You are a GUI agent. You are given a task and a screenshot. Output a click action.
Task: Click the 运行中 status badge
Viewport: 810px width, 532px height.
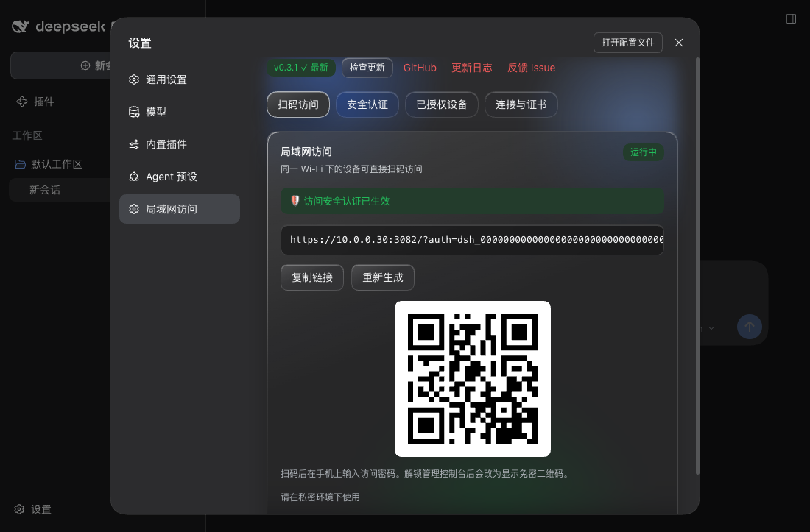point(643,152)
